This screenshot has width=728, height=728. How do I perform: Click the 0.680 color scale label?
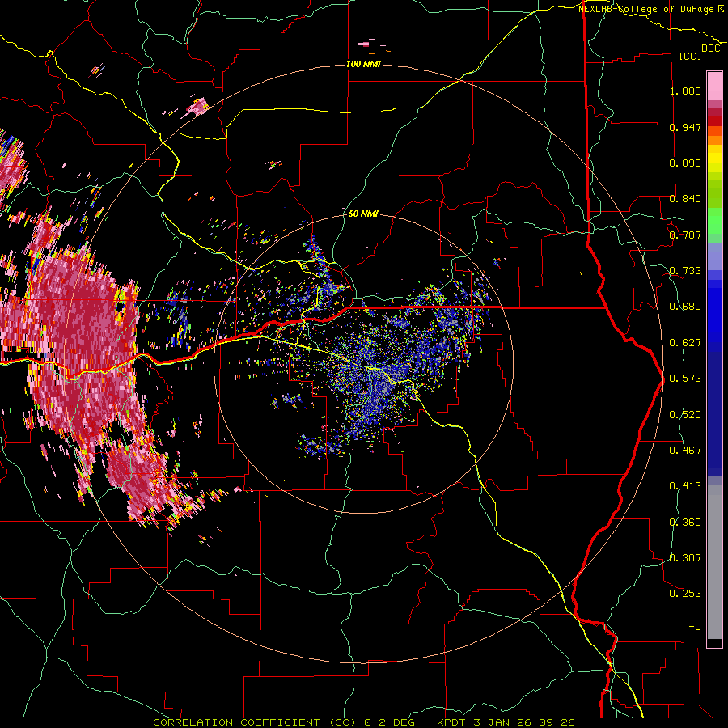tap(685, 307)
